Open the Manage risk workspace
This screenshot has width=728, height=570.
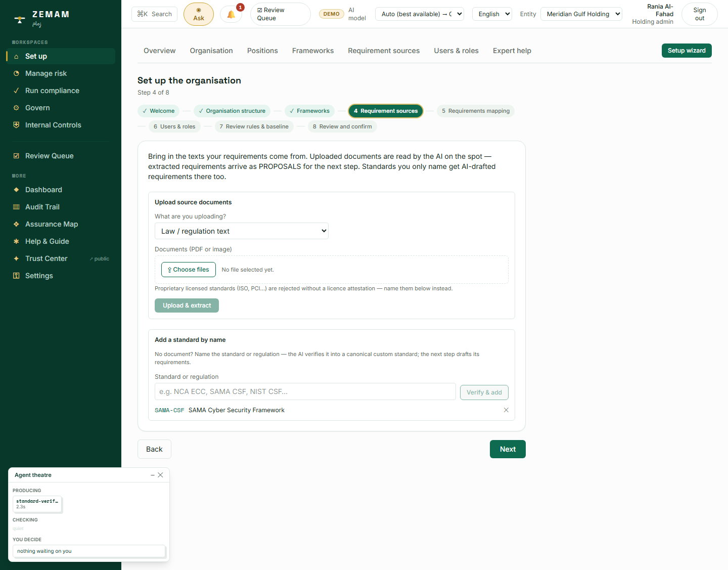[61, 73]
